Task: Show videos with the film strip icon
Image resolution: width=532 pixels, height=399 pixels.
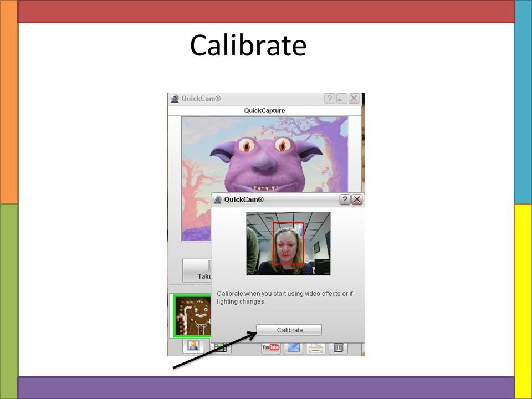Action: click(221, 348)
